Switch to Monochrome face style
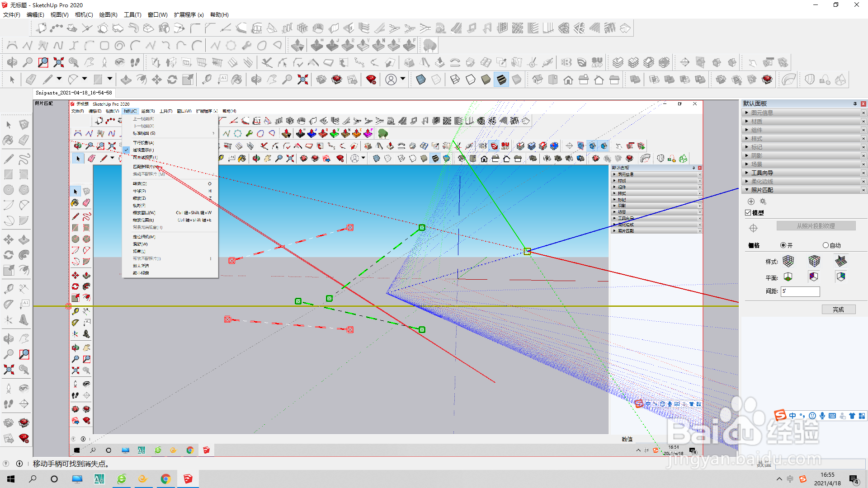 (517, 80)
